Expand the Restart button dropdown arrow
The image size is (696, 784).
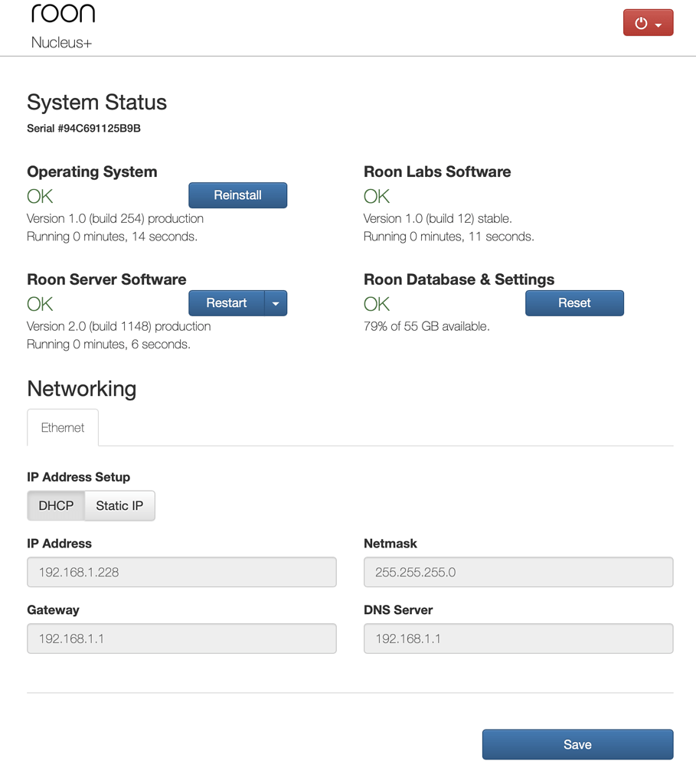click(276, 303)
